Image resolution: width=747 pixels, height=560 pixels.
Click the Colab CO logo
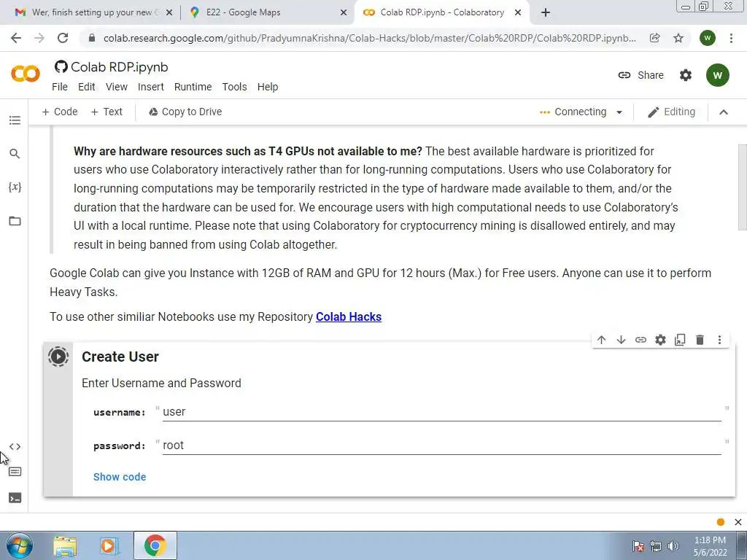(26, 74)
